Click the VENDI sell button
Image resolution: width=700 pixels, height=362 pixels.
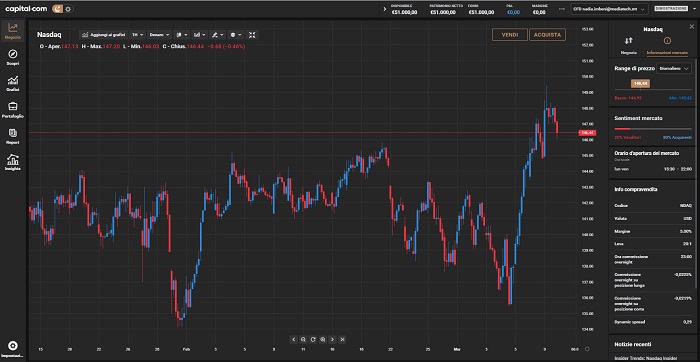(x=510, y=35)
